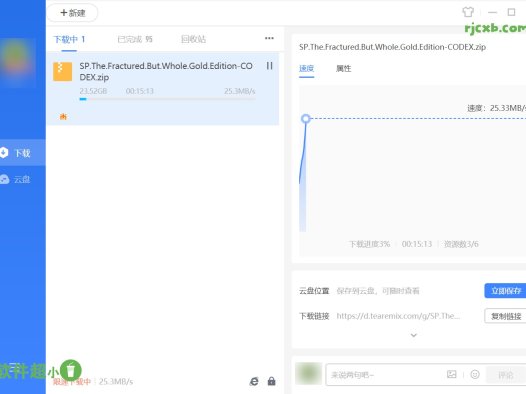This screenshot has width=526, height=394.
Task: Select the SP.The.Fractured.But.Whole download file name
Action: coord(166,71)
